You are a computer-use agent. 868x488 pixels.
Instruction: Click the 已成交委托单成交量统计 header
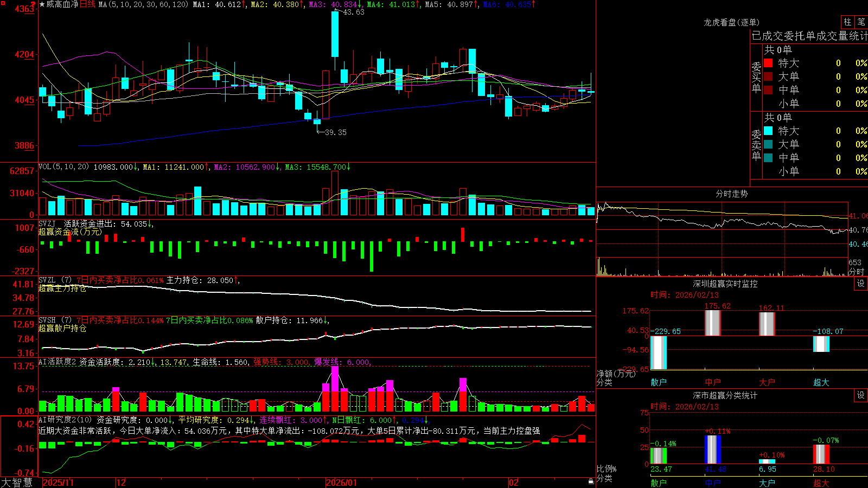pos(809,36)
